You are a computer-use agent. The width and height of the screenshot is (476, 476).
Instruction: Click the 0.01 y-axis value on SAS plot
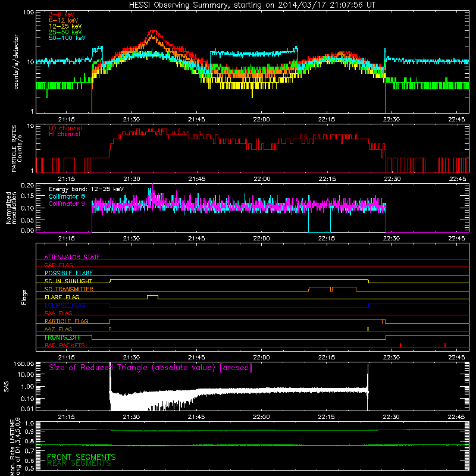tap(27, 409)
